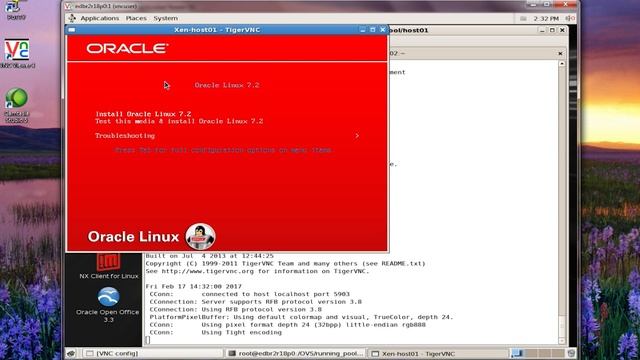Close the outer edbr2r18p0 VNC viewer window
Screen dimensions: 640x360
point(565,4)
